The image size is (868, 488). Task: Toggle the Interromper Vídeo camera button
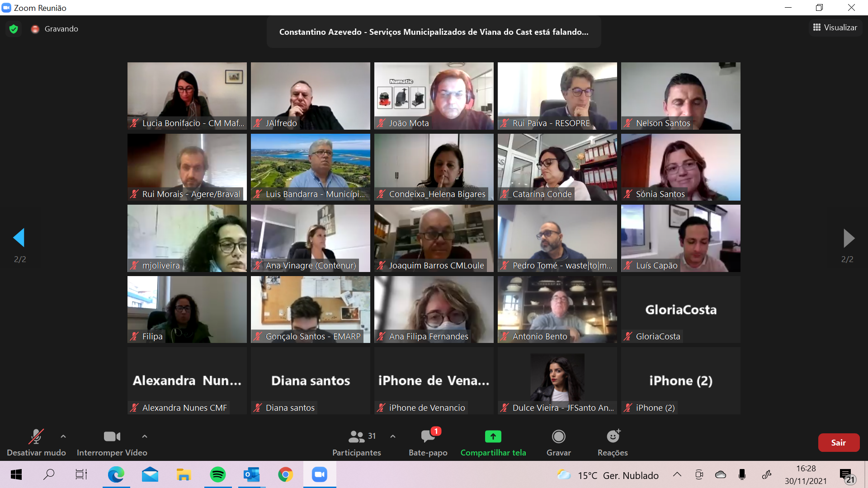click(112, 437)
